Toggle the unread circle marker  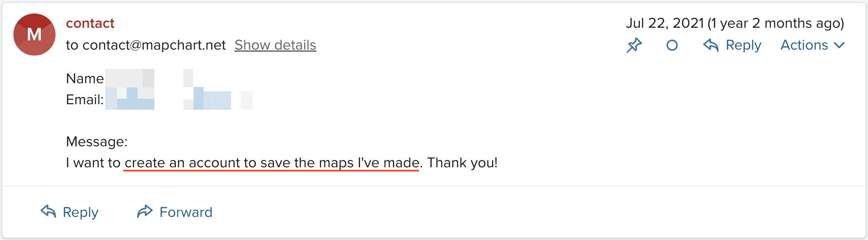672,45
